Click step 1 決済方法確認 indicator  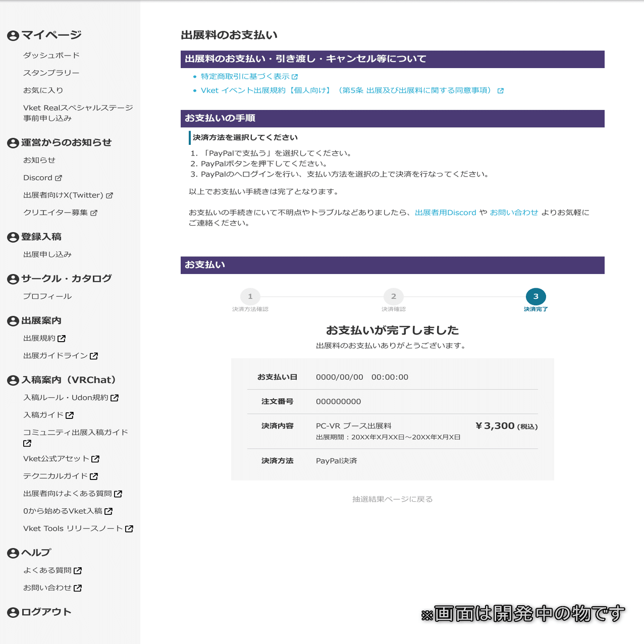(250, 297)
